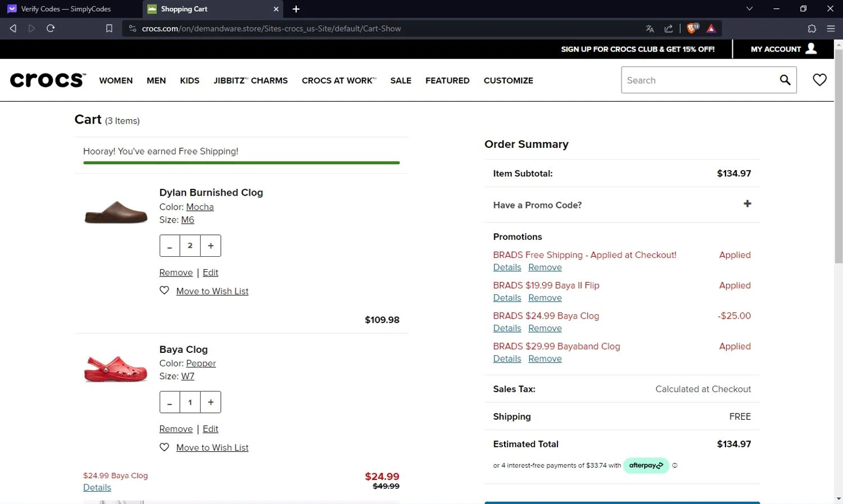This screenshot has width=843, height=504.
Task: Open Details for BRADS $24.99 Baya Clog
Action: (507, 328)
